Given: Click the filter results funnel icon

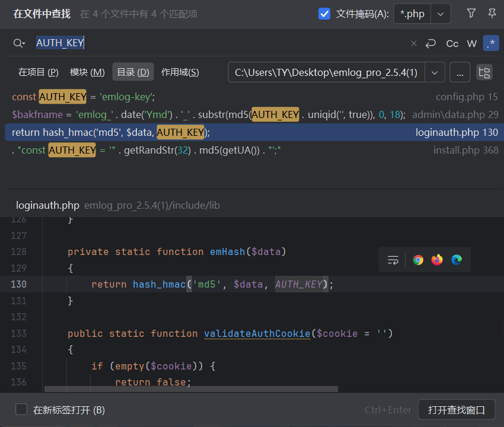Looking at the screenshot, I should pos(471,14).
